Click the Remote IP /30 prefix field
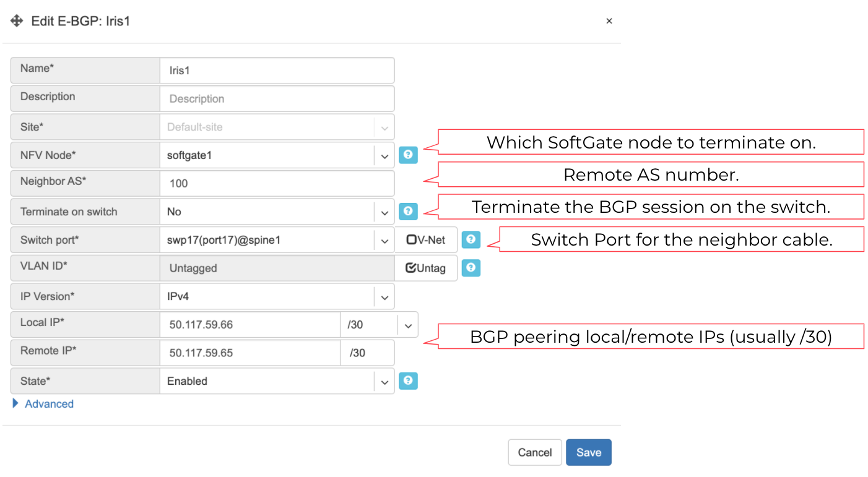 coord(367,353)
